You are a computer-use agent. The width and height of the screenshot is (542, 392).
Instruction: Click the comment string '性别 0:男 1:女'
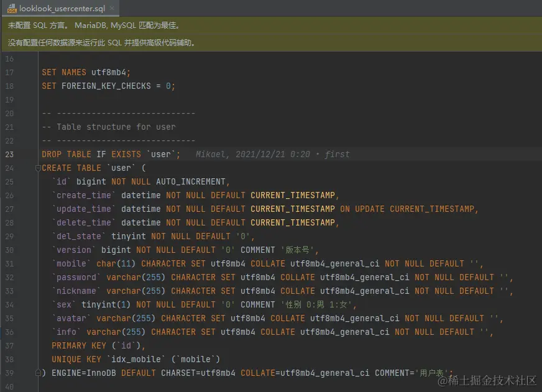(x=316, y=304)
